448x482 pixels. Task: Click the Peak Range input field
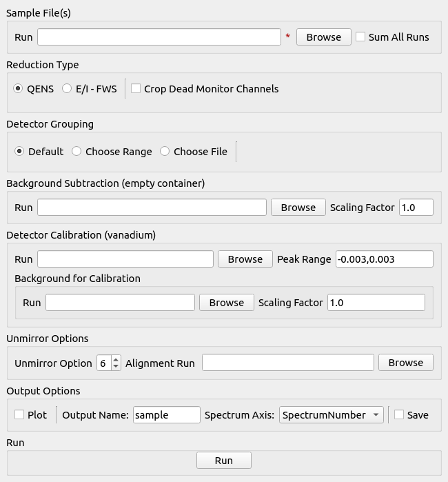(384, 259)
